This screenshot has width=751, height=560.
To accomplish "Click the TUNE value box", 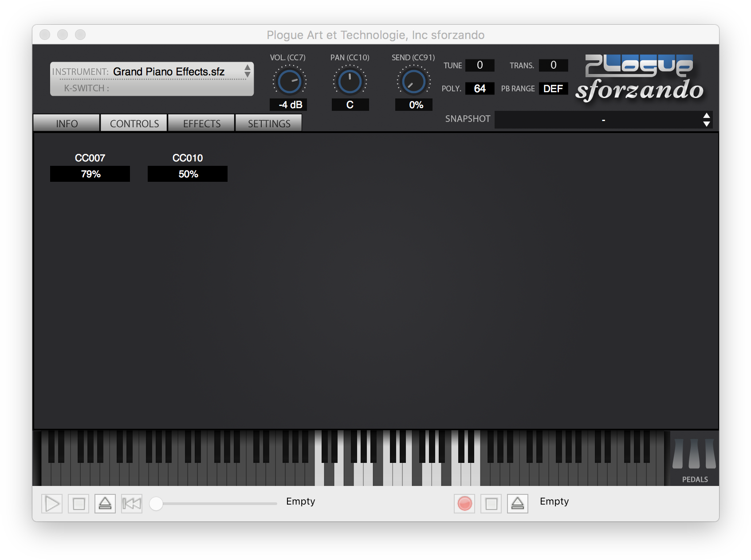I will [x=480, y=65].
